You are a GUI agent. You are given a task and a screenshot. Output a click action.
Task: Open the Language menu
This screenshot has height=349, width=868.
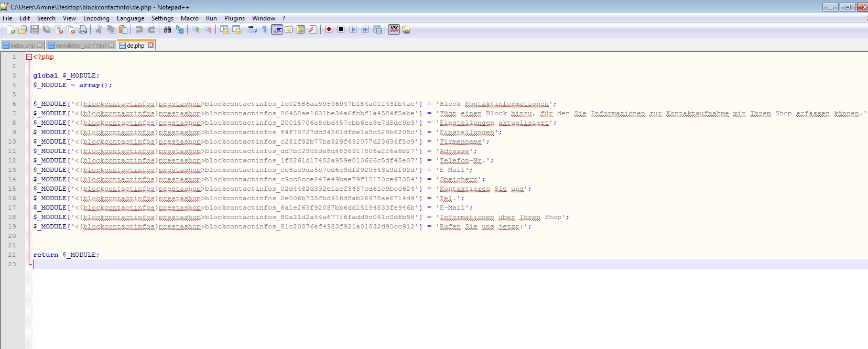[x=131, y=18]
